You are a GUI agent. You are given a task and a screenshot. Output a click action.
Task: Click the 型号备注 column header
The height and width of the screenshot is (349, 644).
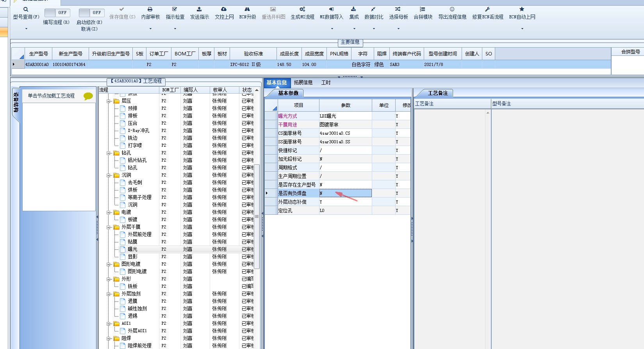click(567, 103)
